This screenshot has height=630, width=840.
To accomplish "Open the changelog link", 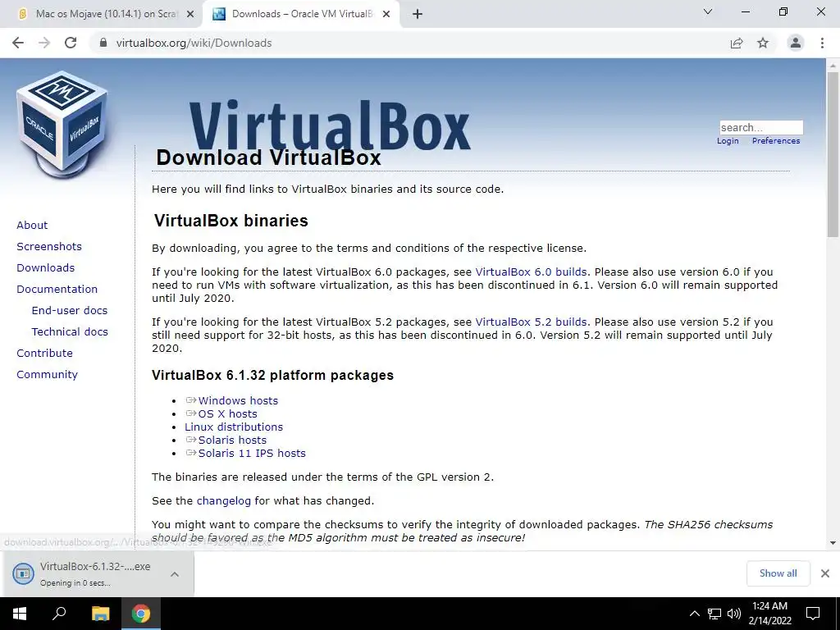I will click(x=223, y=501).
